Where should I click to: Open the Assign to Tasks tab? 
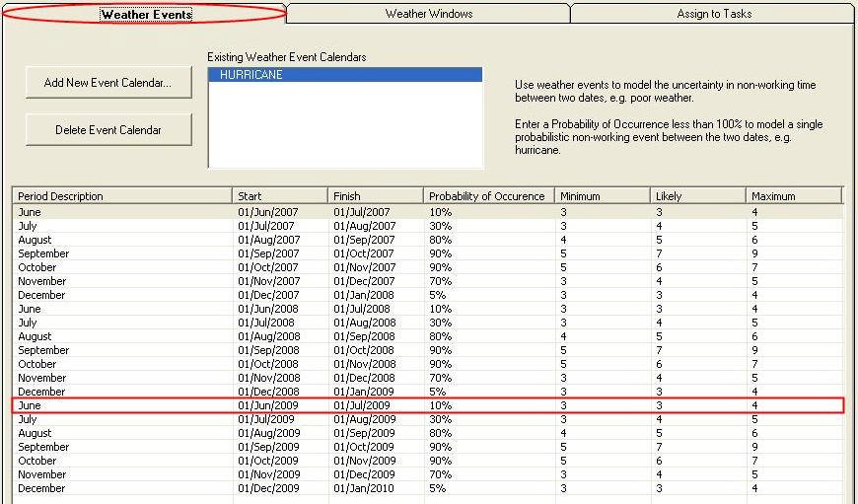point(714,14)
